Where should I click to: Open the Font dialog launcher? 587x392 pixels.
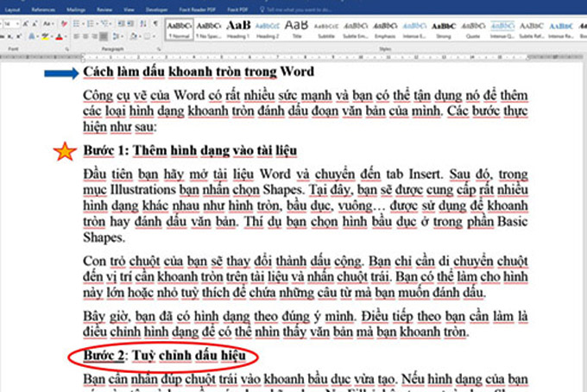[x=67, y=49]
